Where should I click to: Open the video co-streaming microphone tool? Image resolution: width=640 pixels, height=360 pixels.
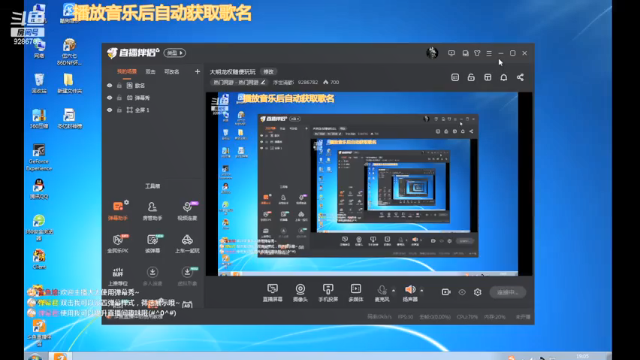click(x=187, y=210)
